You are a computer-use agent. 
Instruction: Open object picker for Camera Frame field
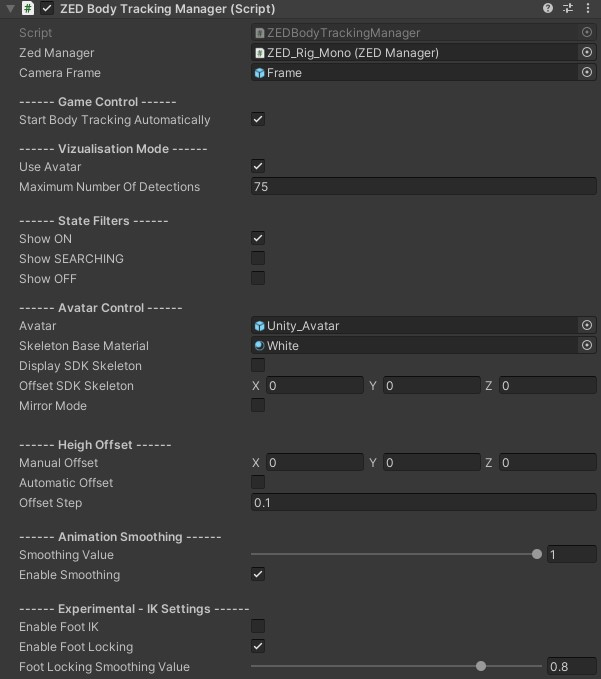point(587,72)
